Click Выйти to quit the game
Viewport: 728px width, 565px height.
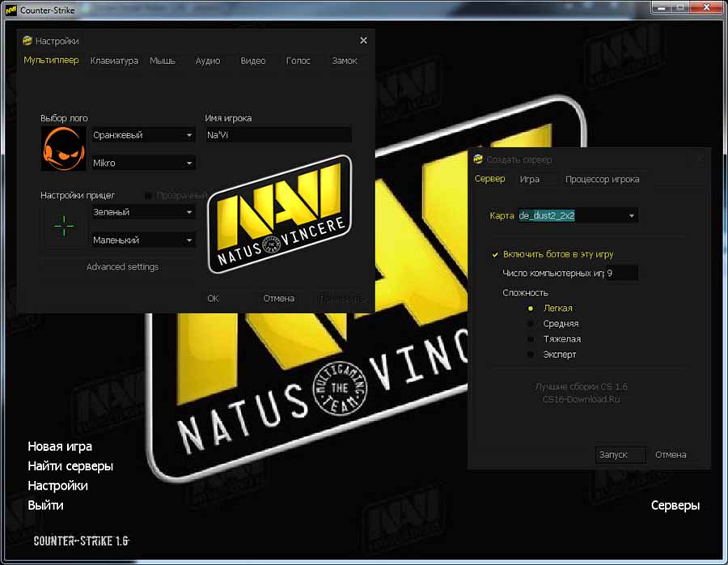pos(45,505)
